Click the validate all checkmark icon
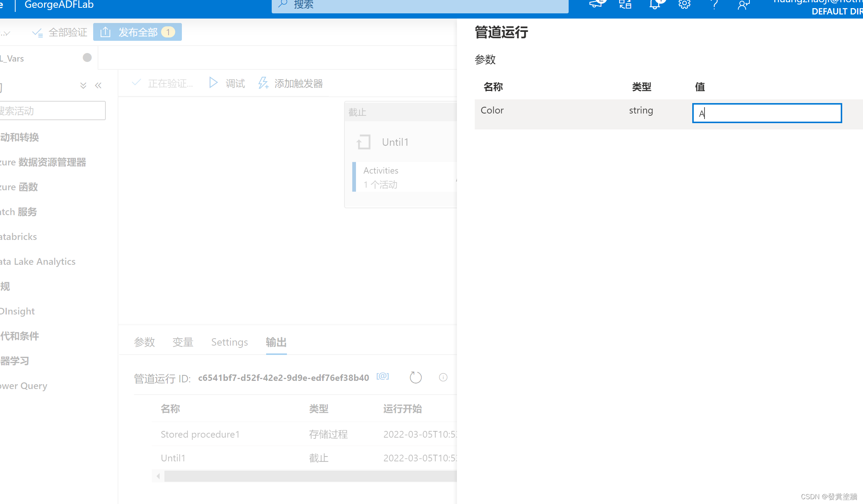 coord(37,33)
